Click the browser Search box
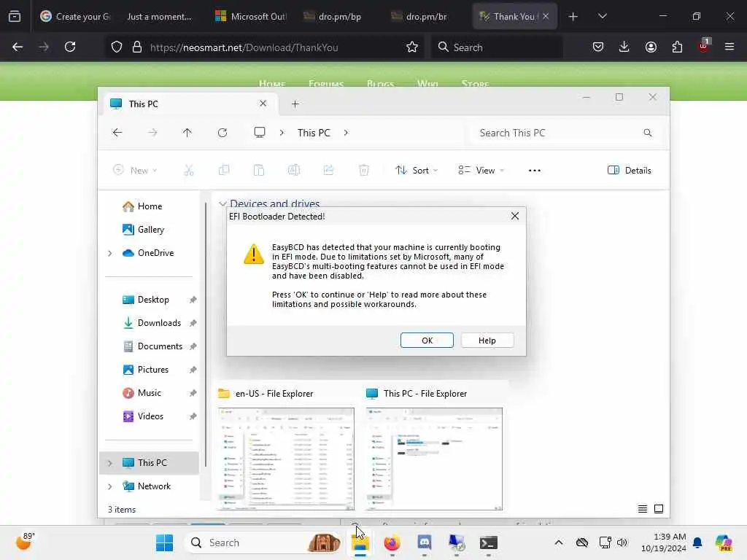 (x=498, y=47)
